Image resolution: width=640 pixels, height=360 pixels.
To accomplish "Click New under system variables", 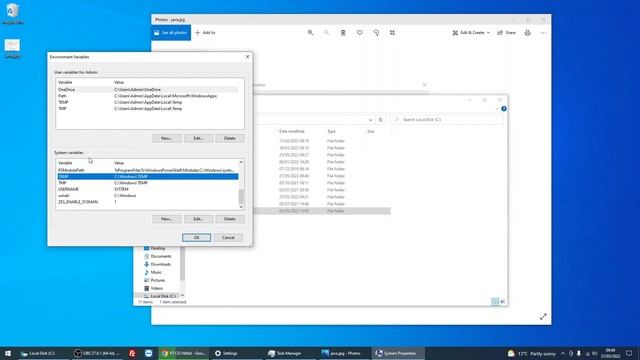I will point(167,219).
